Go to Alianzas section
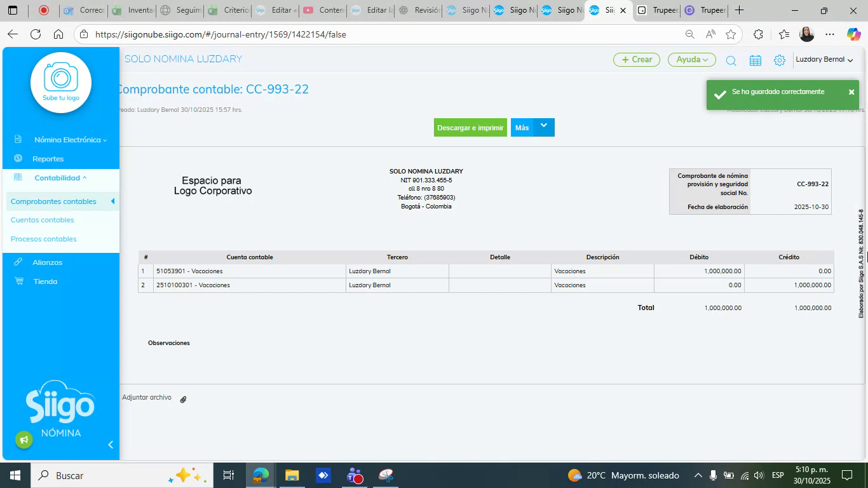The width and height of the screenshot is (868, 488). point(48,262)
